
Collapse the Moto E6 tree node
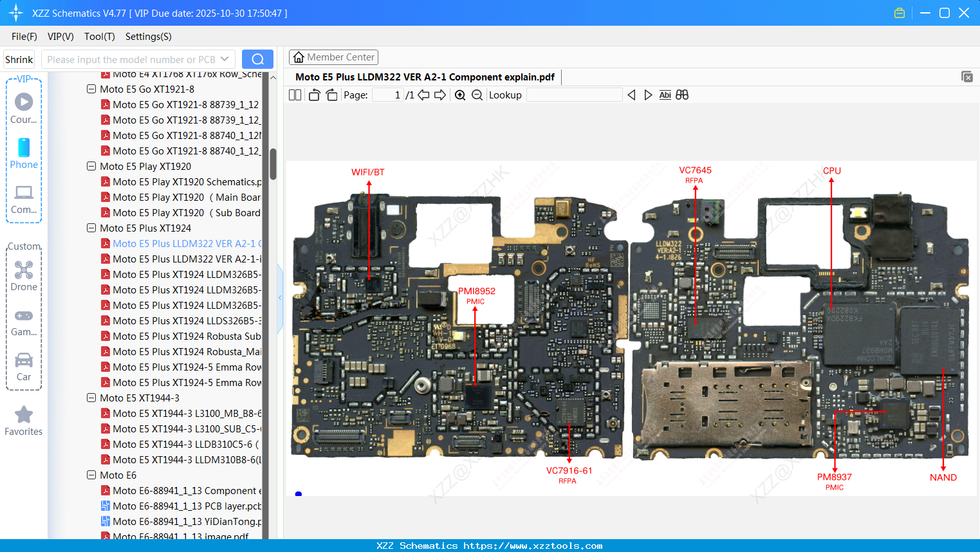click(x=91, y=475)
